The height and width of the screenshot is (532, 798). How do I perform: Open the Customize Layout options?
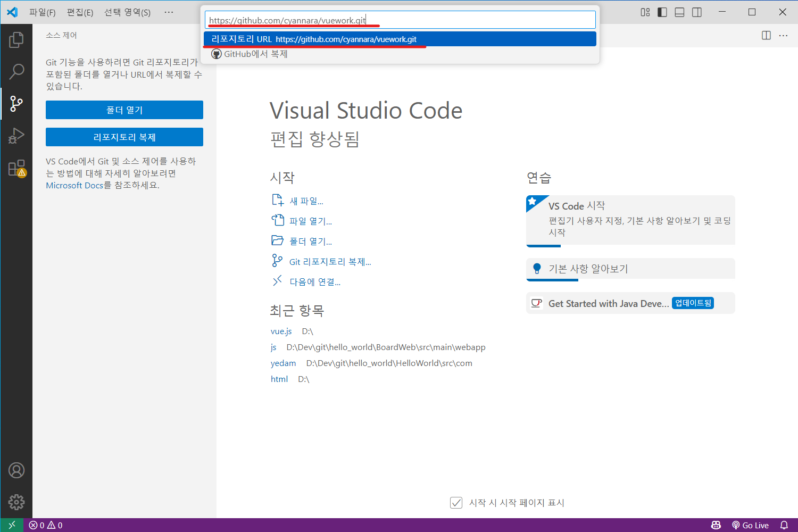click(x=645, y=12)
